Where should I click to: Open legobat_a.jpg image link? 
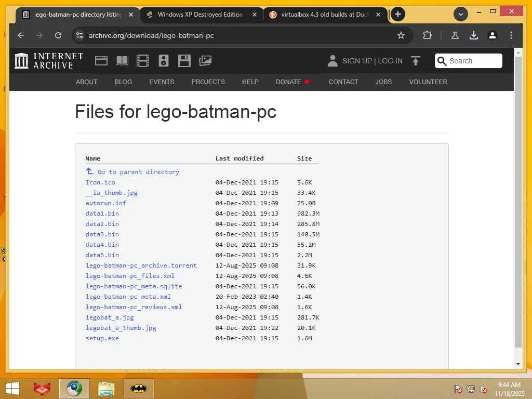tap(110, 317)
